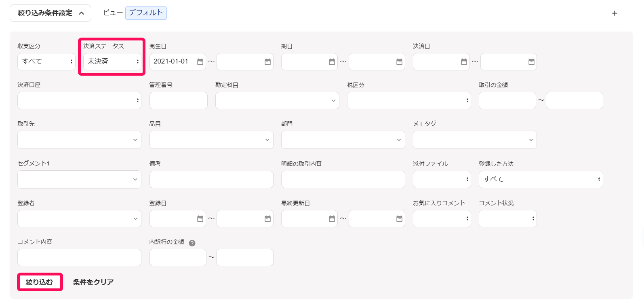Expand the 取引先 combo box
The width and height of the screenshot is (644, 305).
click(79, 140)
